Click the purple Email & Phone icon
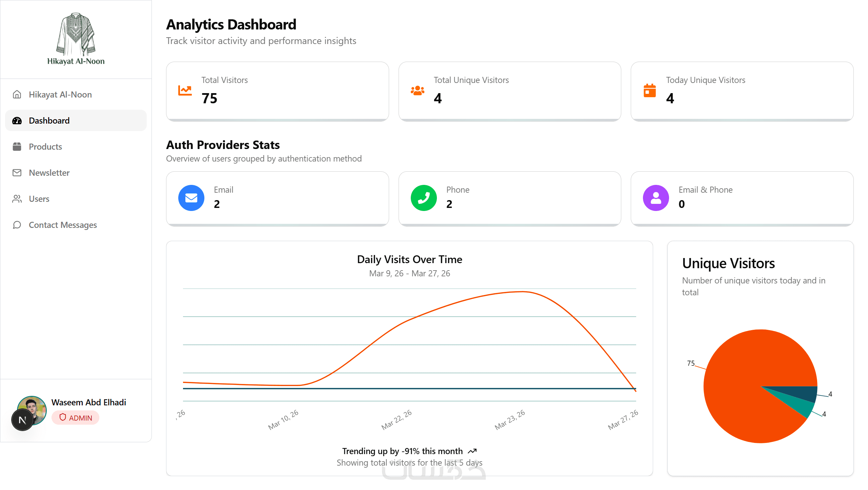The image size is (868, 490). (656, 198)
